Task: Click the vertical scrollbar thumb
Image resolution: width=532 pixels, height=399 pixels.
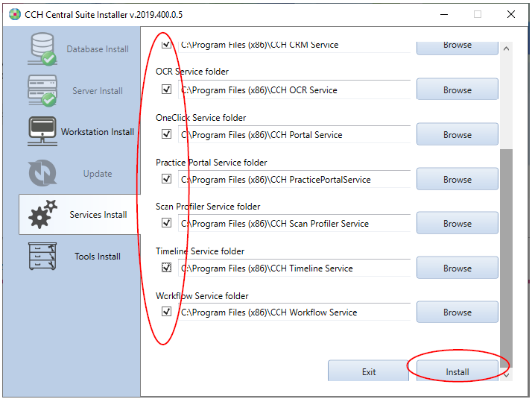Action: 506,258
